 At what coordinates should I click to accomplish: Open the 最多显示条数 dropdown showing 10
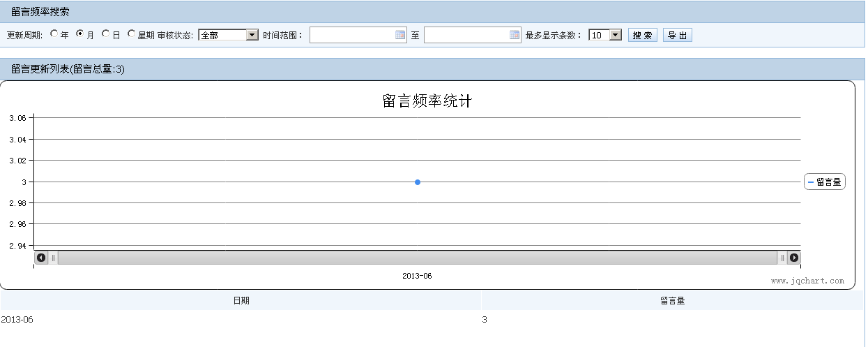coord(604,35)
